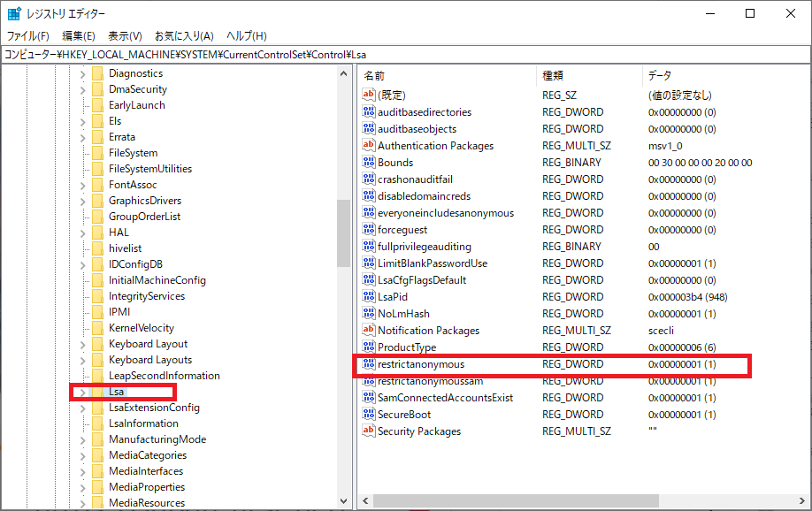Expand the Errata key
The width and height of the screenshot is (812, 511).
click(x=82, y=138)
